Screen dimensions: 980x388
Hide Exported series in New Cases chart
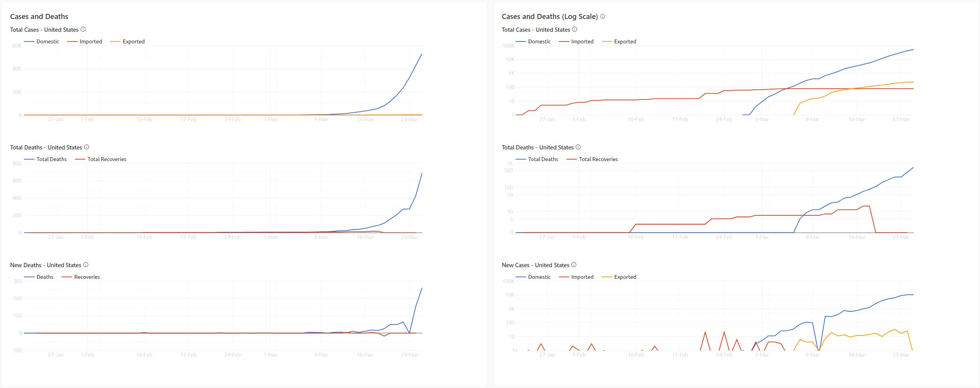coord(625,277)
